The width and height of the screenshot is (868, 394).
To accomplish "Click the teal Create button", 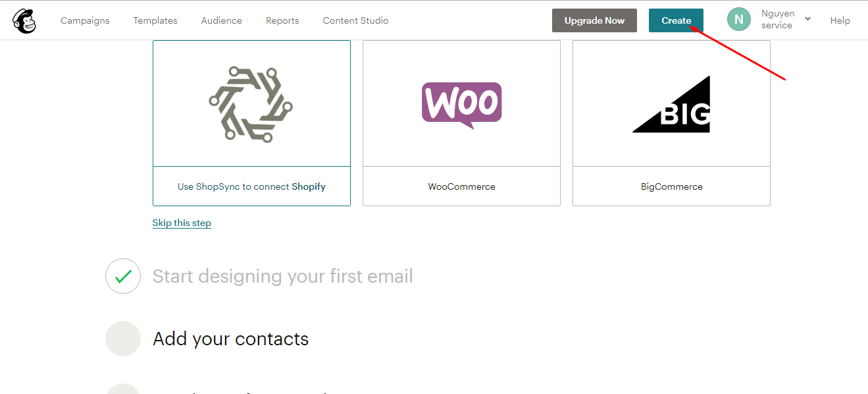I will click(x=676, y=20).
